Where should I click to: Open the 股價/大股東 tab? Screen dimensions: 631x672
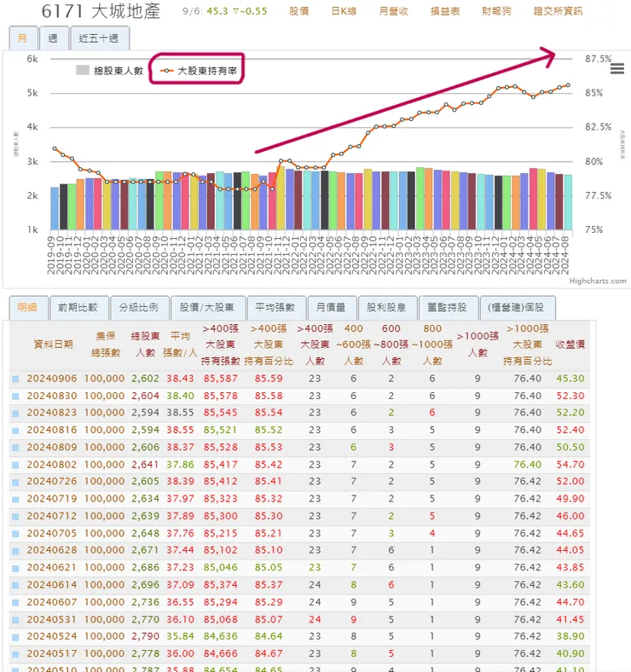(x=207, y=307)
